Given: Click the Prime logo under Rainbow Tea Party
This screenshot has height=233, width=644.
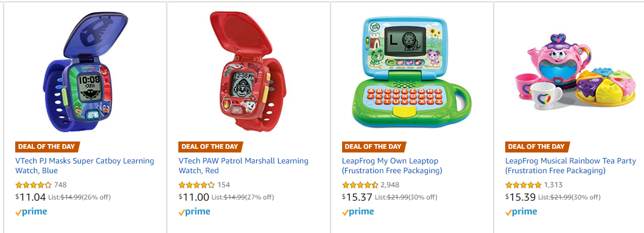Looking at the screenshot, I should 521,212.
